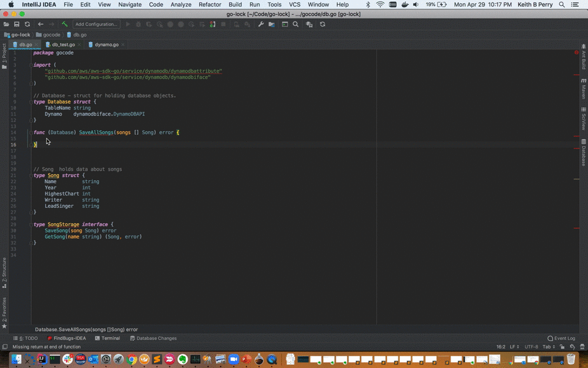Collapse the SaveAllSongs function fold marker

(31, 132)
